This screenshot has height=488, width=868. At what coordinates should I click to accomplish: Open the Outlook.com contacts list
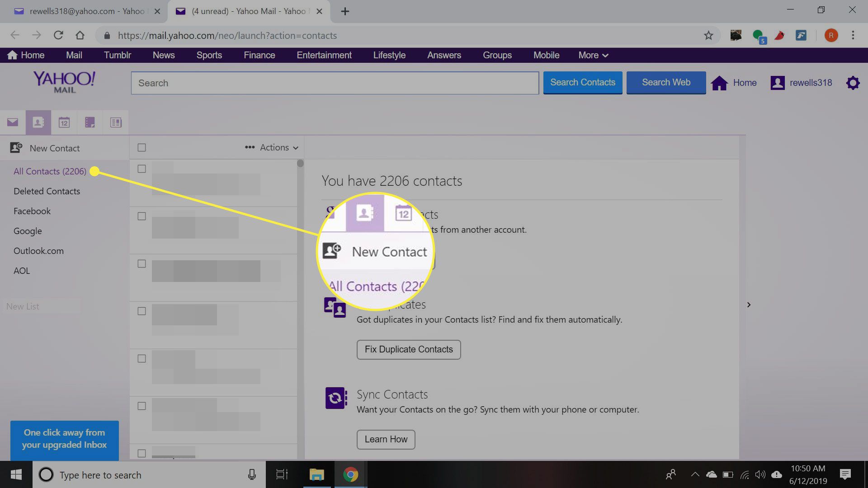(x=38, y=251)
